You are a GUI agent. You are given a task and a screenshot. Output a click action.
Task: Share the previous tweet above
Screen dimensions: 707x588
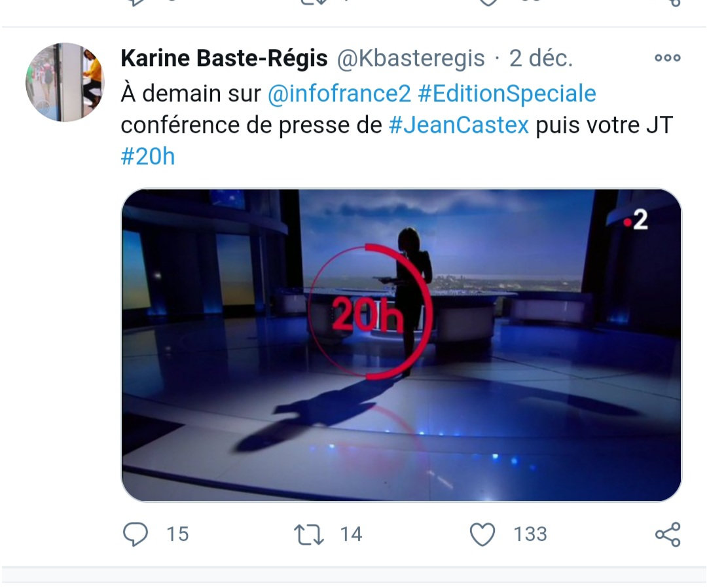[x=674, y=3]
